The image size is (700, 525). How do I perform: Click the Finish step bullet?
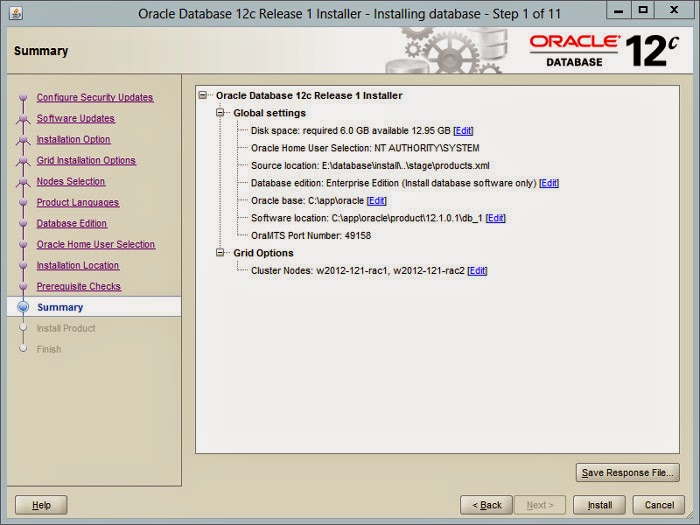(x=23, y=349)
